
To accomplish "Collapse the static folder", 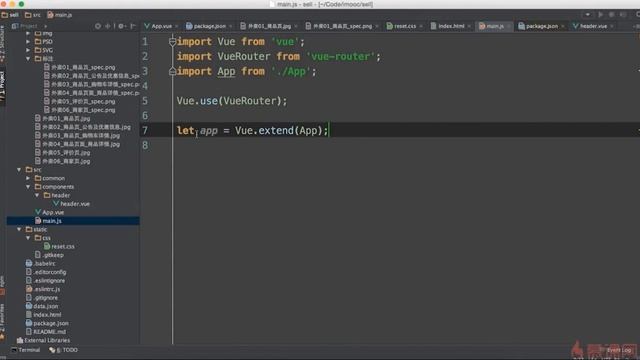I will tap(19, 229).
